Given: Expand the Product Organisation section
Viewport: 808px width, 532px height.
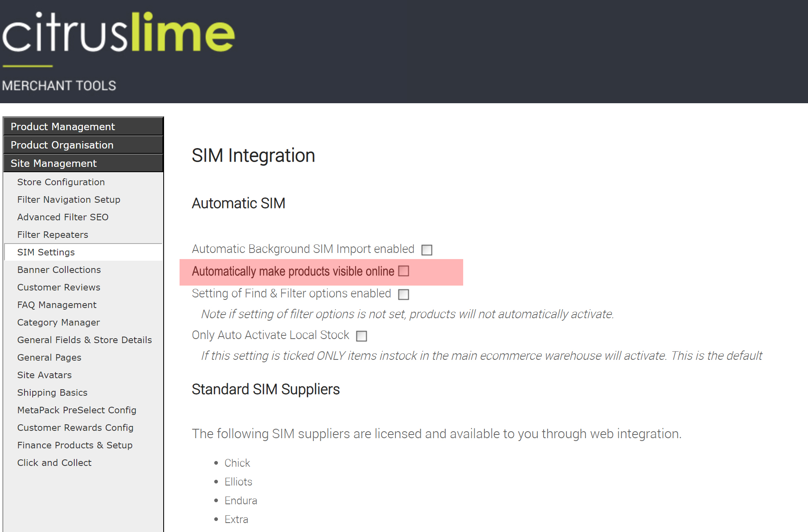Looking at the screenshot, I should 83,145.
